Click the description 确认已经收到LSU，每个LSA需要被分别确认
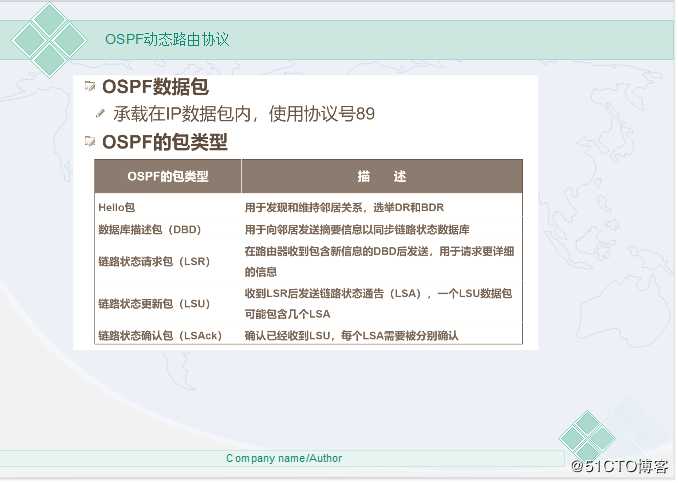This screenshot has height=483, width=678. (351, 336)
